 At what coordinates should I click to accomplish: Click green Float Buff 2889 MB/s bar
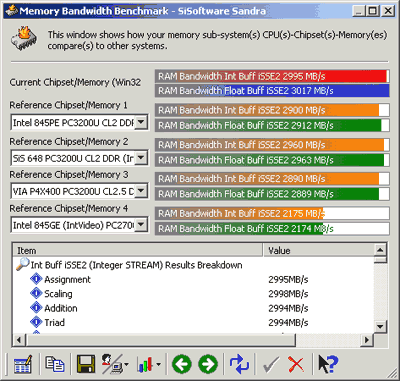point(272,194)
